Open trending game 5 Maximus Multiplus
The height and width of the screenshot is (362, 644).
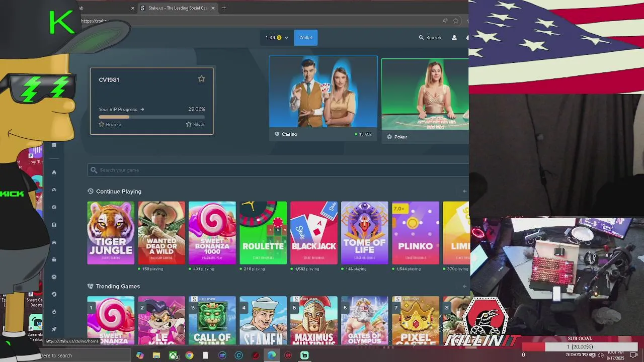click(x=314, y=321)
